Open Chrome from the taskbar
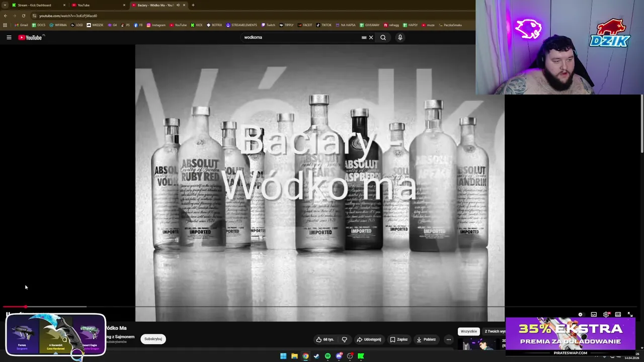The image size is (644, 362). 305,356
